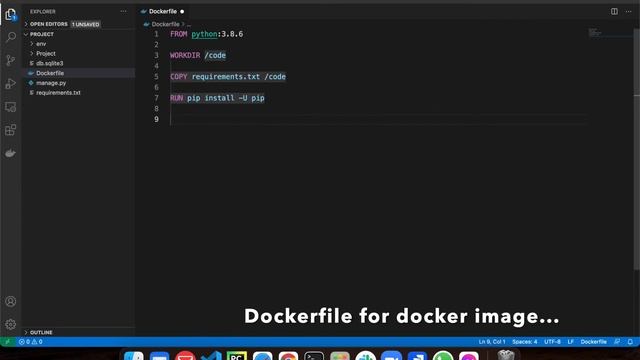
Task: Click the COPY keyword on line 5
Action: (178, 77)
